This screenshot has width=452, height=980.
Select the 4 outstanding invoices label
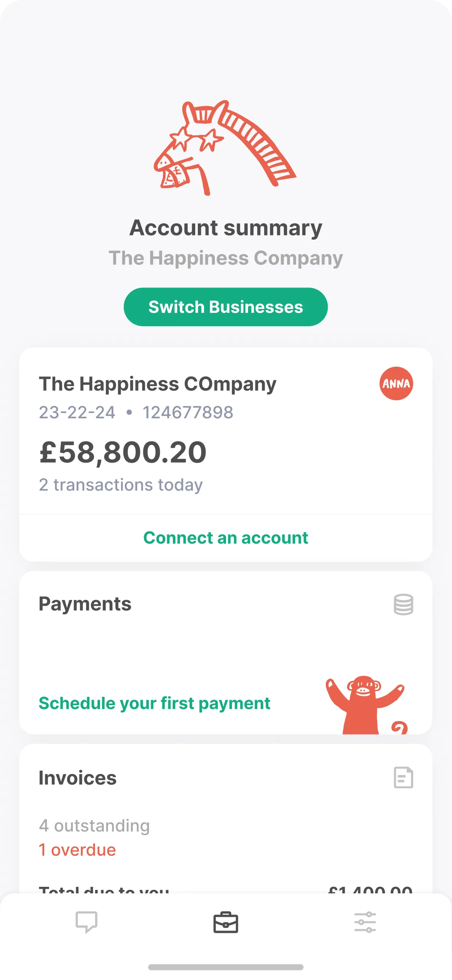pos(94,825)
